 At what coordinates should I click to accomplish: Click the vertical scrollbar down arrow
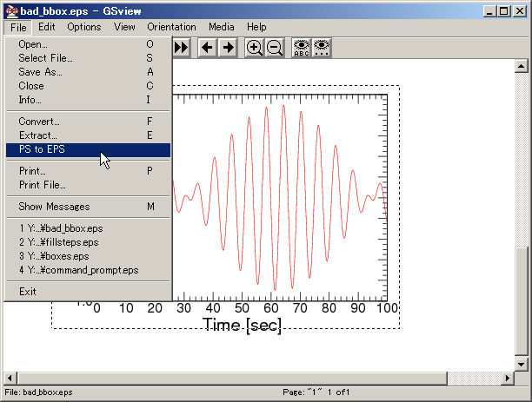521,360
